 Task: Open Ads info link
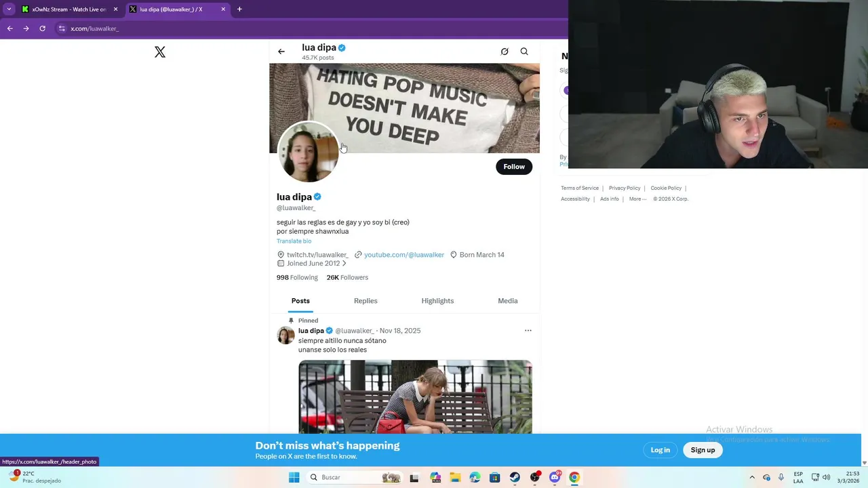point(610,199)
